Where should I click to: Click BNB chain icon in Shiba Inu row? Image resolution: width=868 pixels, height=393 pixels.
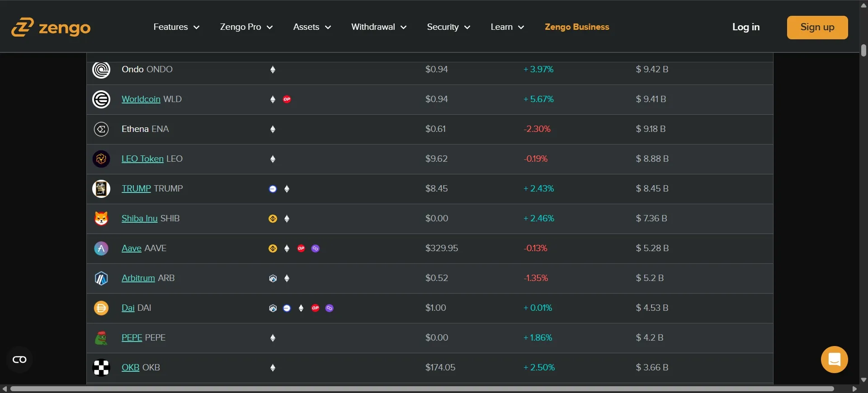click(273, 219)
